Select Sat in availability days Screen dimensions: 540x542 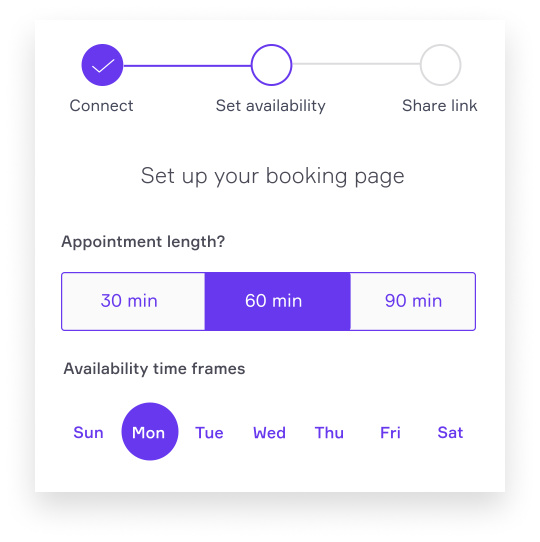click(450, 432)
